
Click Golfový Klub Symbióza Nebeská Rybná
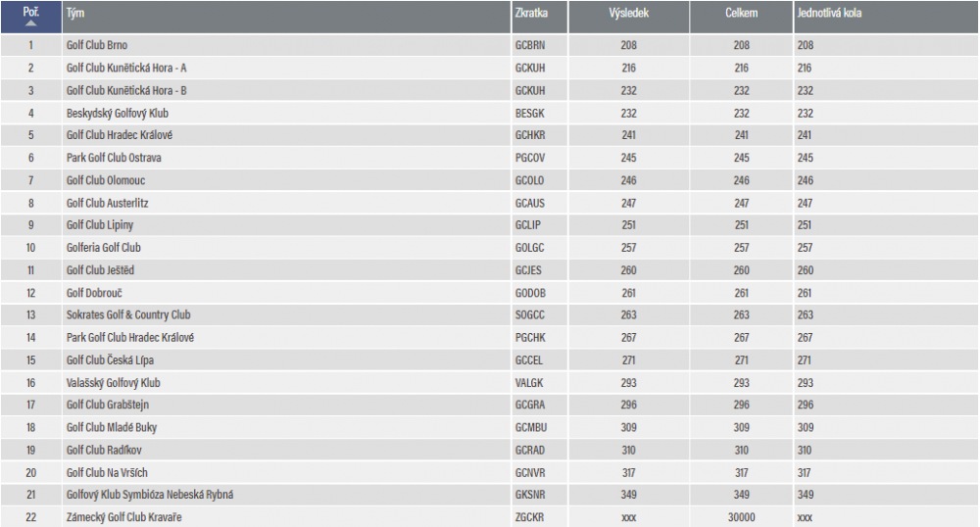pyautogui.click(x=150, y=495)
